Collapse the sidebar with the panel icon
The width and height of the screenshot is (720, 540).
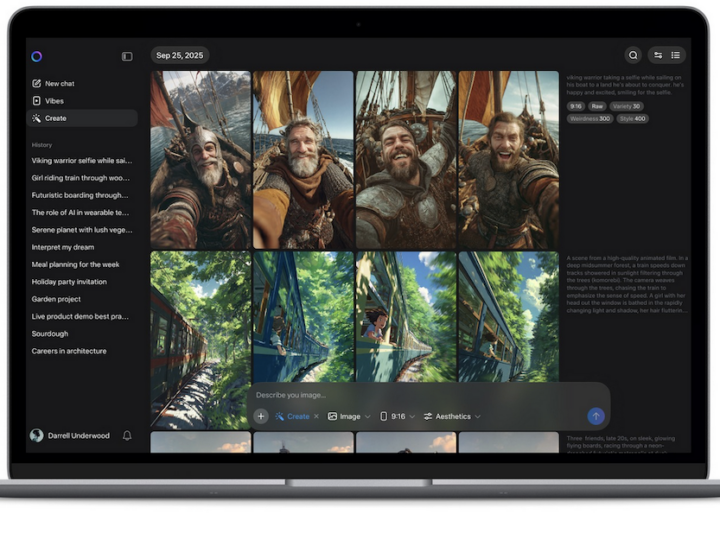click(127, 57)
